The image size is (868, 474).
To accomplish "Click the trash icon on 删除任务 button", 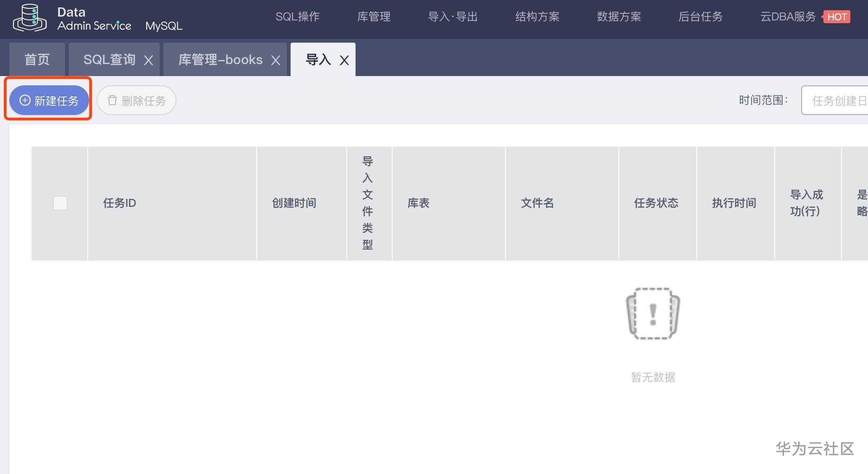I will pyautogui.click(x=112, y=100).
